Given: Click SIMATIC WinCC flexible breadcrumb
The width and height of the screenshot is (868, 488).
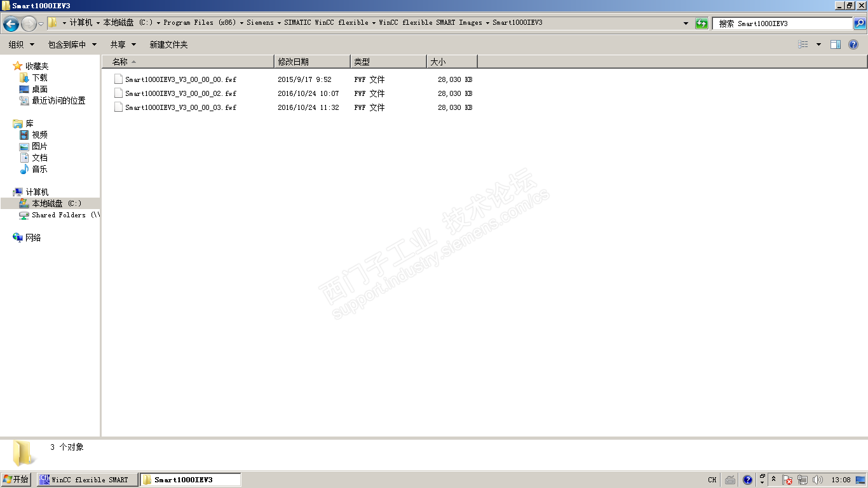Looking at the screenshot, I should tap(326, 23).
